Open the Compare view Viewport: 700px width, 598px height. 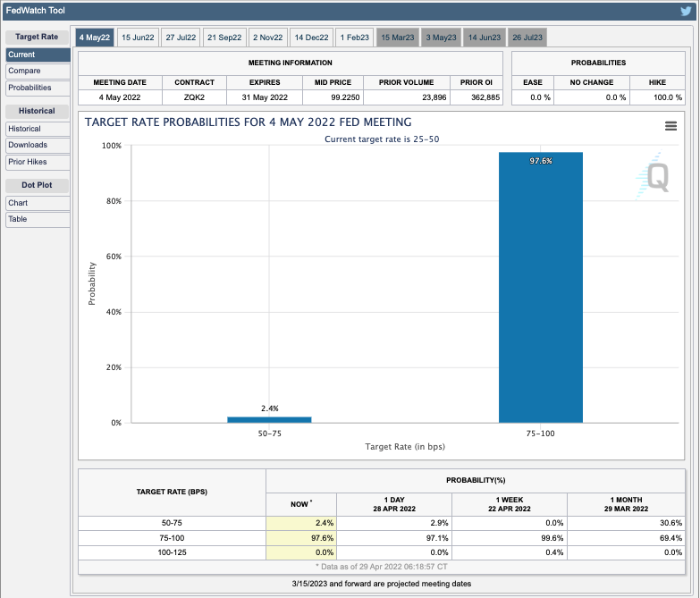pos(38,71)
